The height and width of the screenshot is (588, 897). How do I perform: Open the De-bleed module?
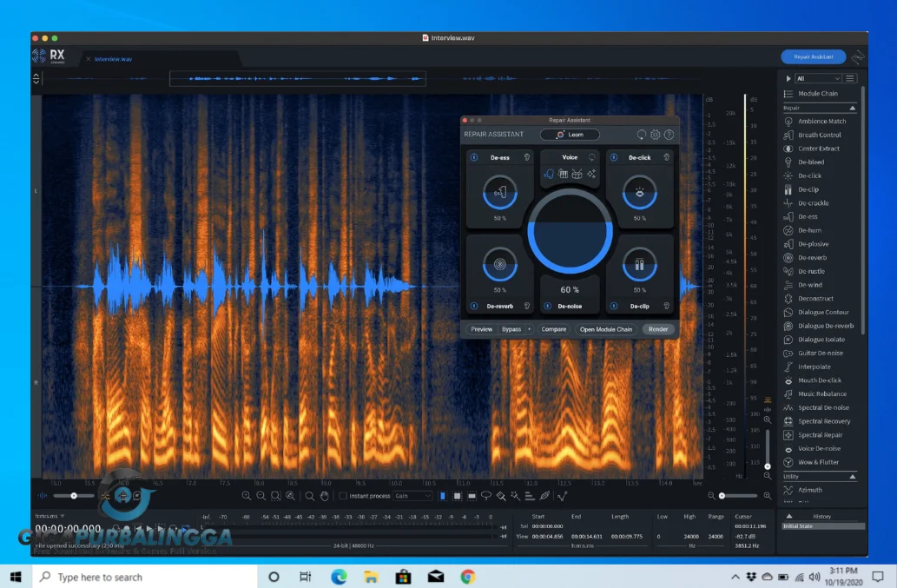pyautogui.click(x=804, y=162)
